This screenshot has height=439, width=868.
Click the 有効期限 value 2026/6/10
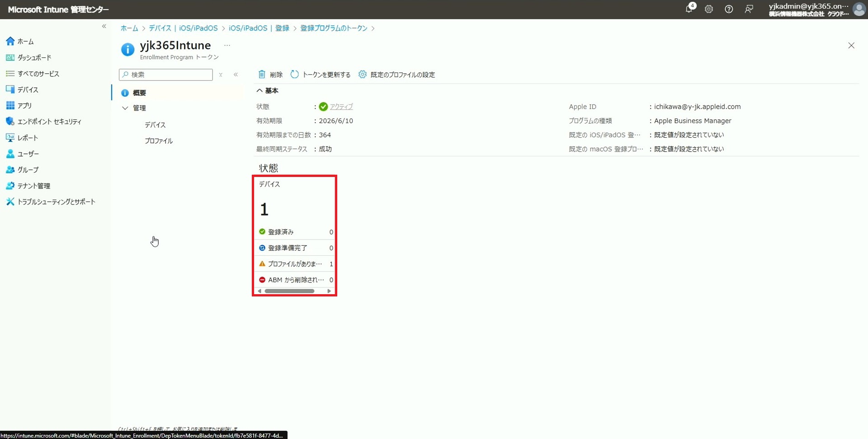pyautogui.click(x=336, y=121)
